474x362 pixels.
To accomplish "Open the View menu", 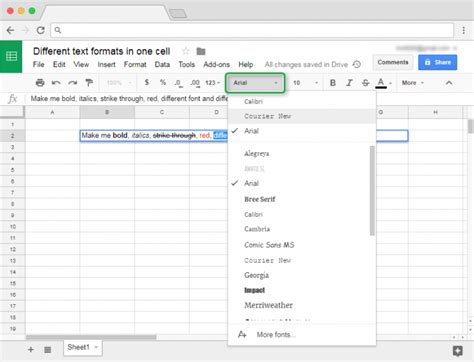I will tap(81, 64).
